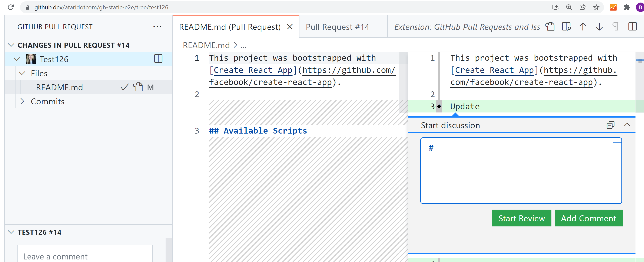Mark README.md as viewed with the checkmark
Image resolution: width=644 pixels, height=262 pixels.
(124, 87)
